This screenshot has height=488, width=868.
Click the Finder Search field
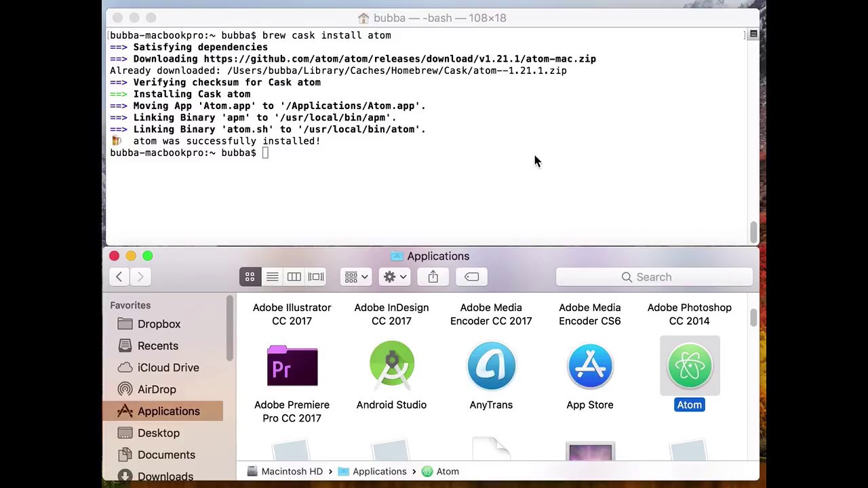654,277
